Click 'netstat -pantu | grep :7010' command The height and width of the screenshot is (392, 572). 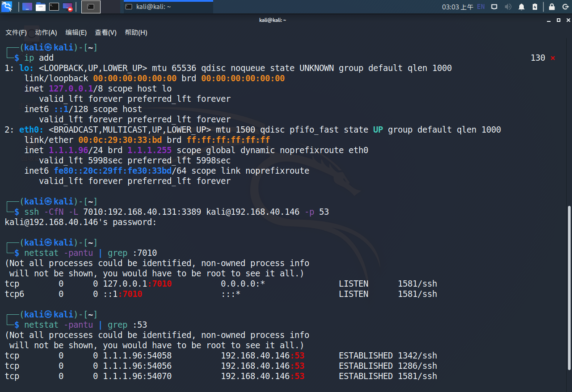[x=91, y=253]
